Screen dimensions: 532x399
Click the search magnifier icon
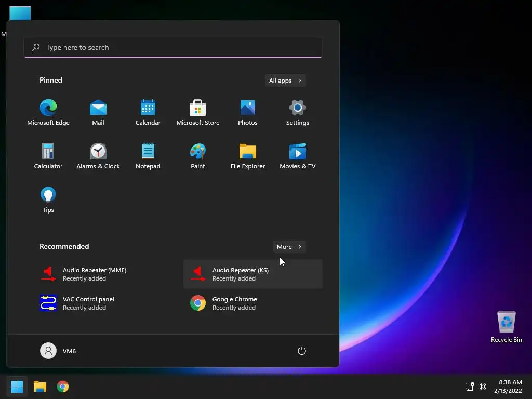coord(36,47)
